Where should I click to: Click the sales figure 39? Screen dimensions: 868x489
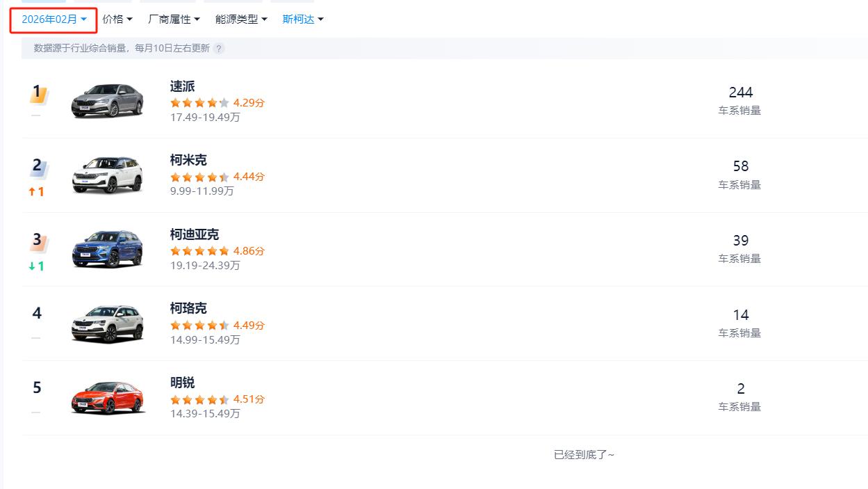[741, 241]
